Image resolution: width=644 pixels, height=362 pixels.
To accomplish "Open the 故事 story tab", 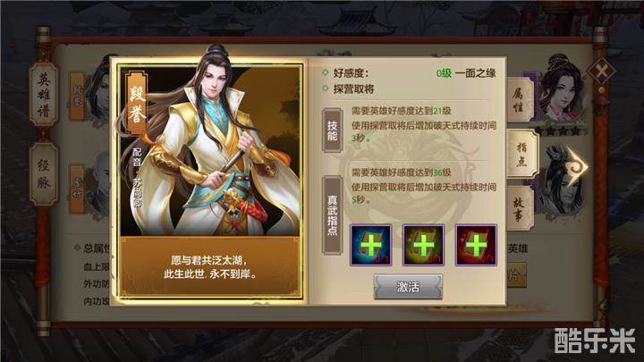I will coord(518,208).
